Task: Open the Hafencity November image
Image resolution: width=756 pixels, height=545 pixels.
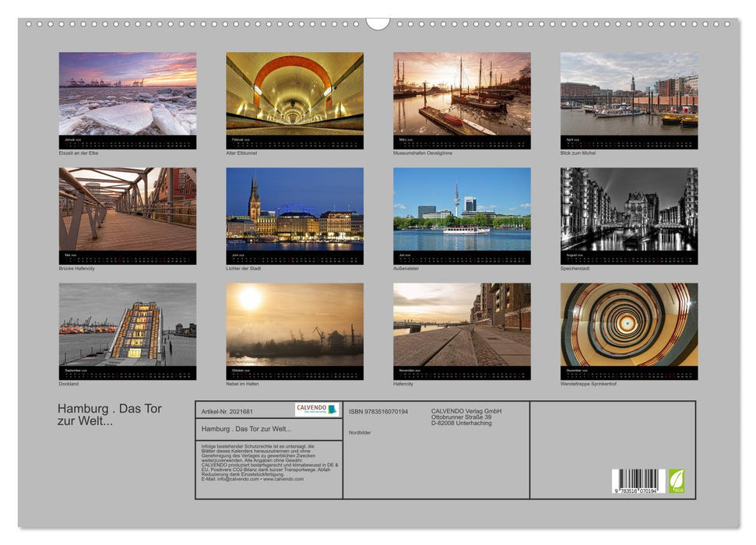Action: tap(462, 325)
